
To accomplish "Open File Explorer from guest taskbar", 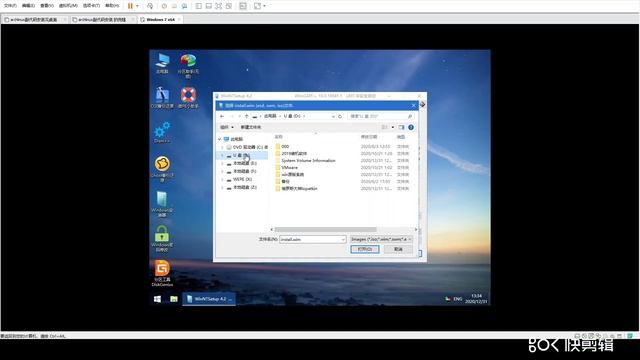I will tap(173, 299).
